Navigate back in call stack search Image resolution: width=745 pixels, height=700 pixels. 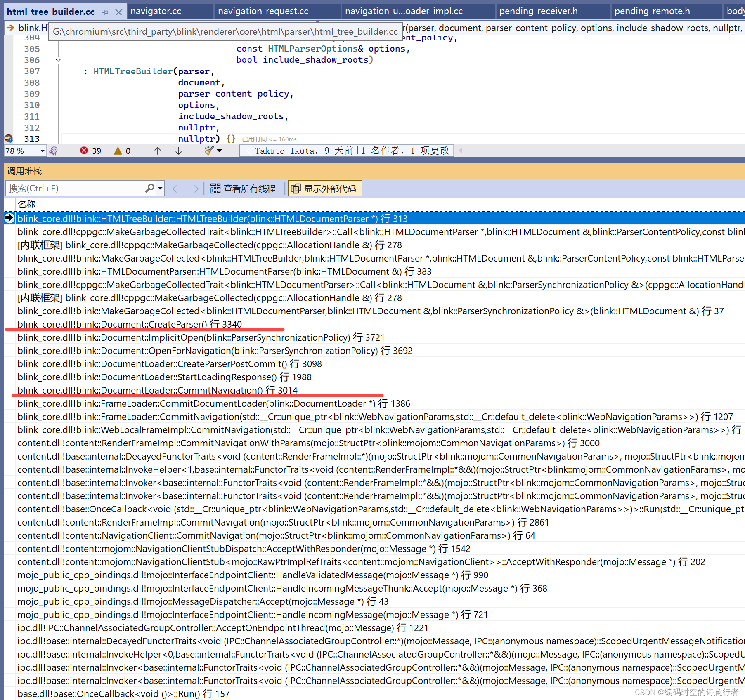[x=177, y=189]
